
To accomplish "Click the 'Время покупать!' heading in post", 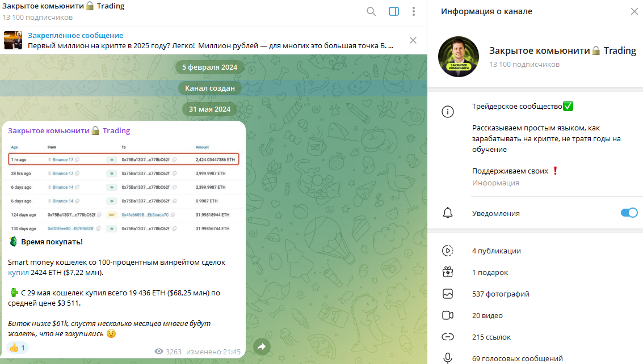I will tap(52, 242).
